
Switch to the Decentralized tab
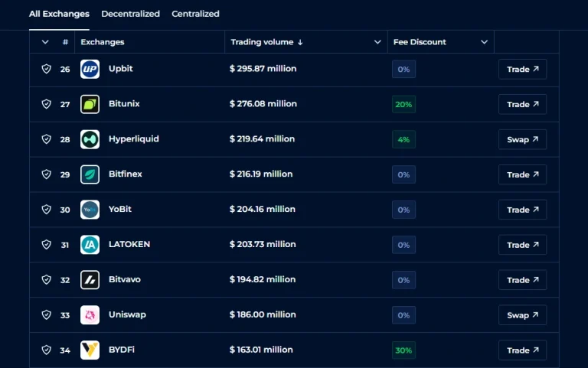pos(130,14)
